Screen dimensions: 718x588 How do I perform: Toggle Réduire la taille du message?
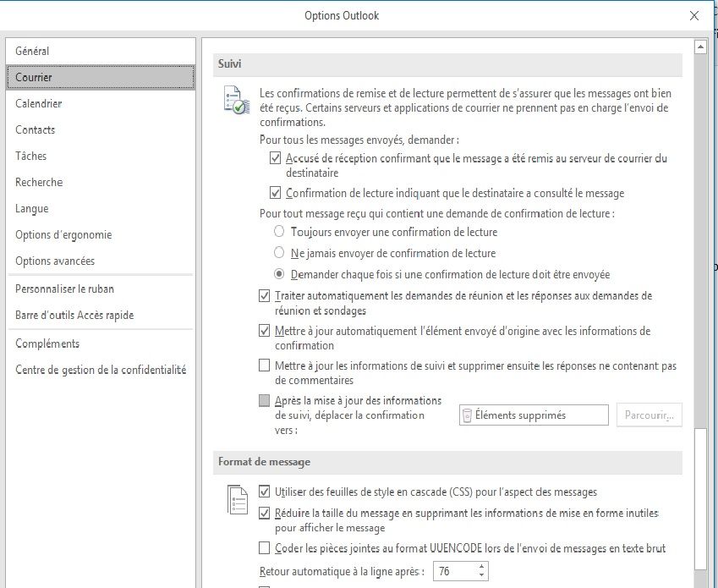(264, 514)
